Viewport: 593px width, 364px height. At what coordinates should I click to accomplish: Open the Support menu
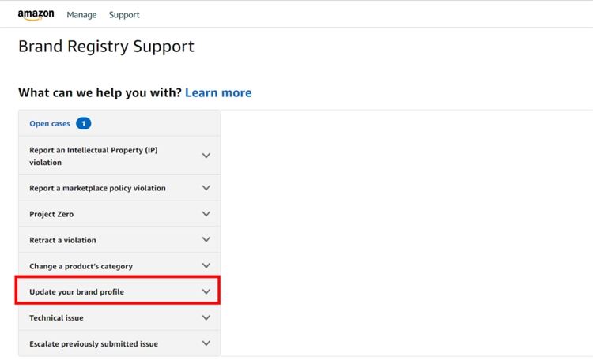tap(124, 15)
